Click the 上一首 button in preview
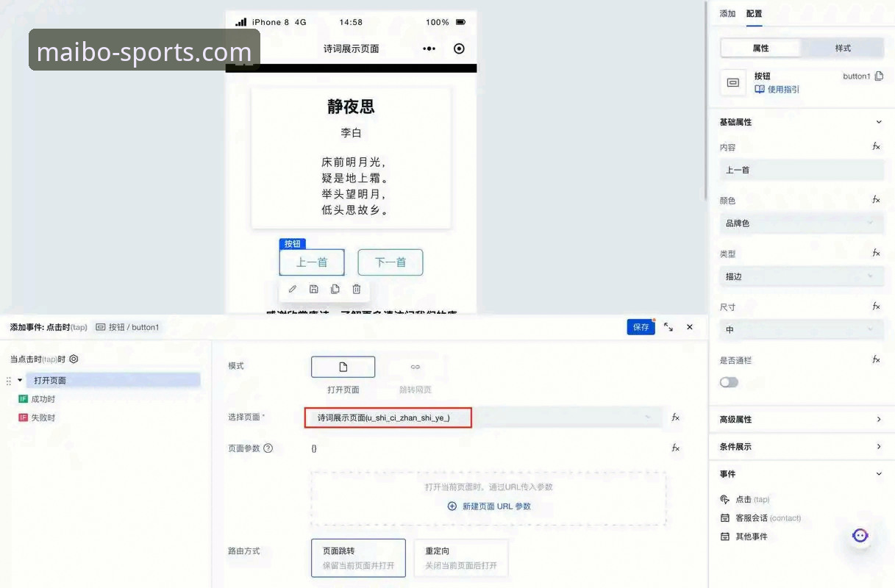The image size is (895, 588). [312, 262]
